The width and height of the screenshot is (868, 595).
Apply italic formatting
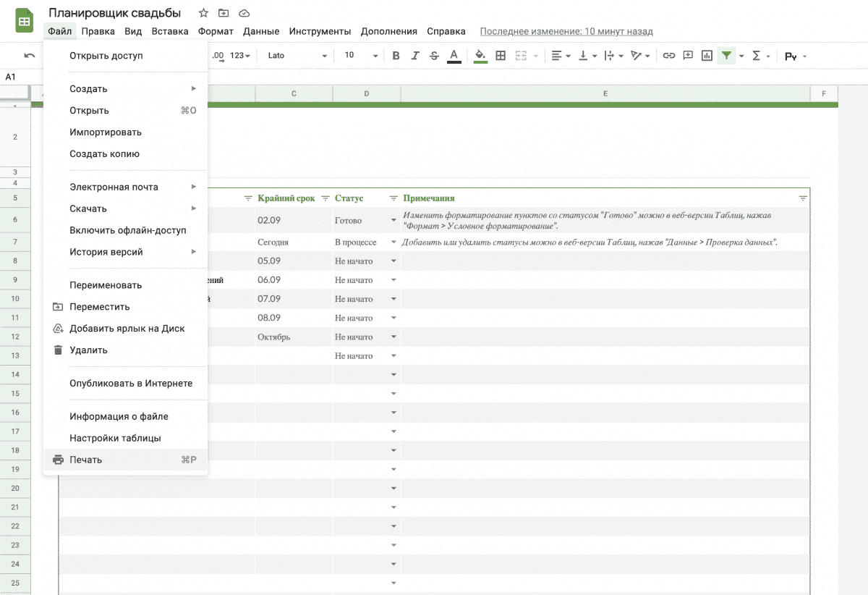tap(414, 55)
